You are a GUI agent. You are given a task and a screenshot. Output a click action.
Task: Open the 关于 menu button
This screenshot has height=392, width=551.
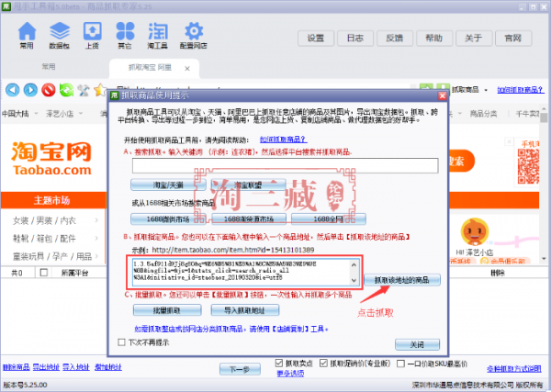click(473, 39)
